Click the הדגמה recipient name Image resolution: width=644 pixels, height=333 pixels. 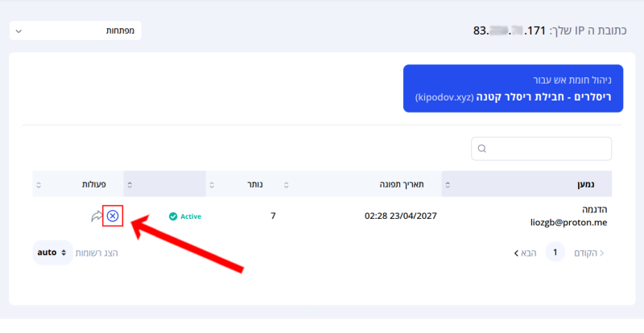point(594,209)
